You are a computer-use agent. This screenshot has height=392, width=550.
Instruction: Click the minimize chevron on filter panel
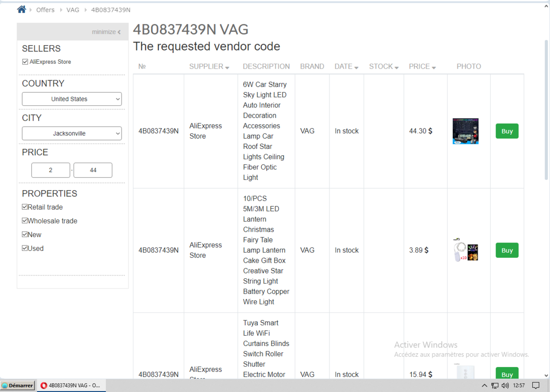pos(119,32)
